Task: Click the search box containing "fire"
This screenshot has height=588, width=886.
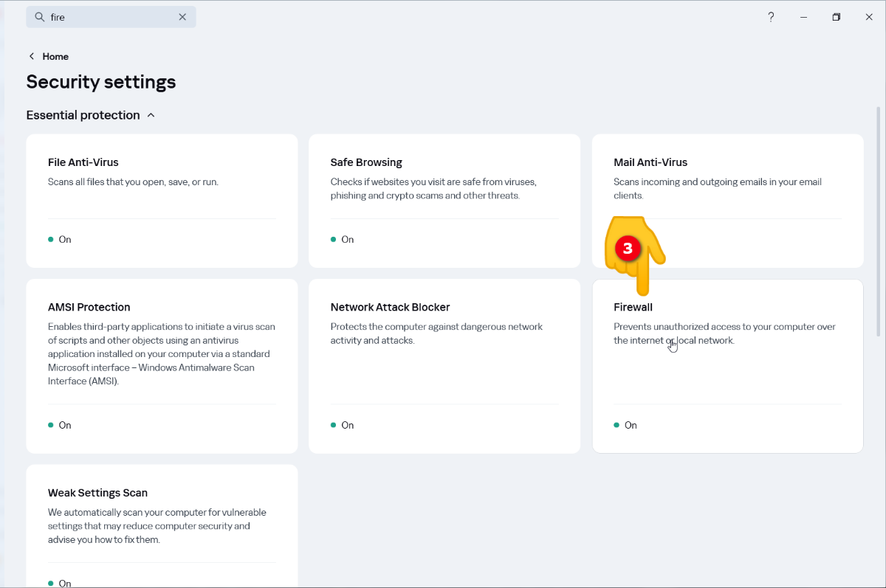Action: [111, 17]
